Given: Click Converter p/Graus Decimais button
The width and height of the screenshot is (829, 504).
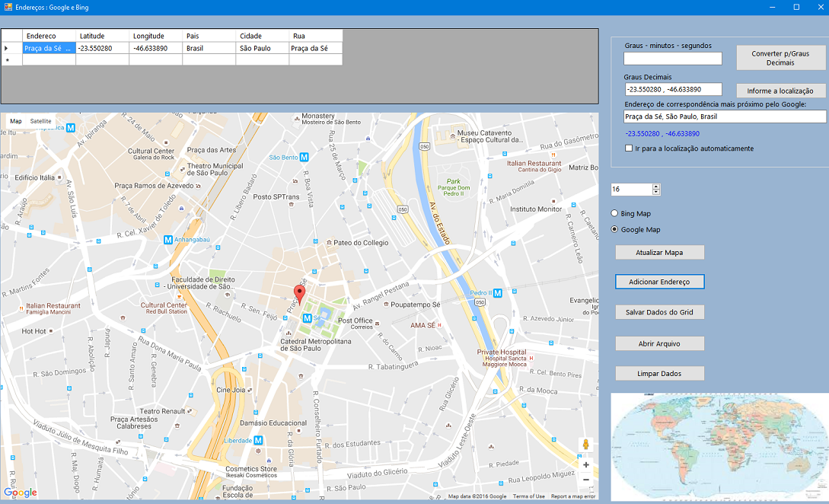Looking at the screenshot, I should pyautogui.click(x=780, y=58).
